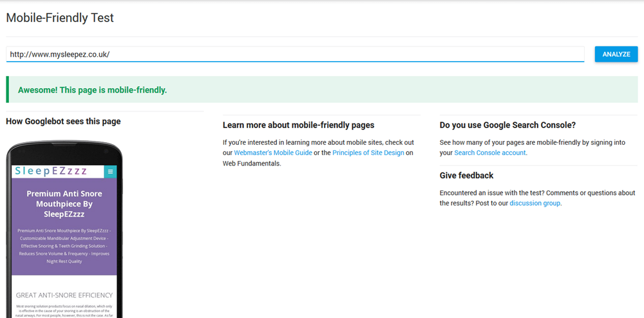Click 'GREAT ANTI-SNORE EFFICIENCY' heading in preview
Viewport: 644px width, 318px height.
(x=64, y=295)
